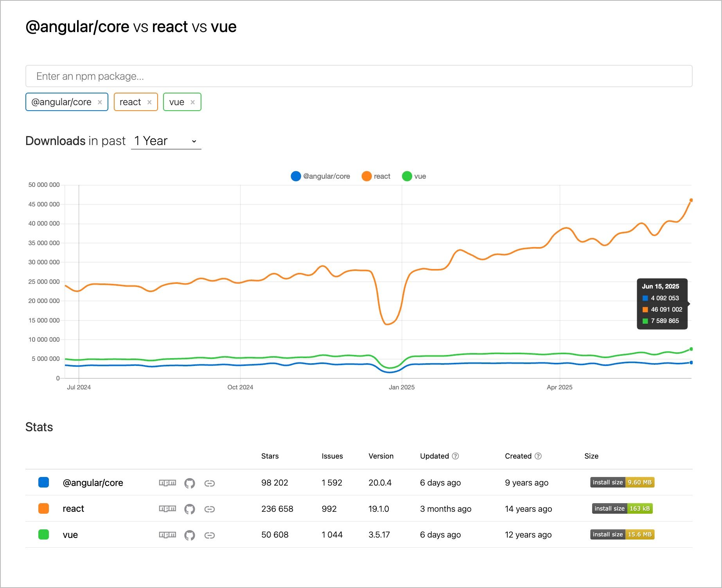This screenshot has height=588, width=722.
Task: Click the @angular/core package name in Stats
Action: [x=93, y=483]
